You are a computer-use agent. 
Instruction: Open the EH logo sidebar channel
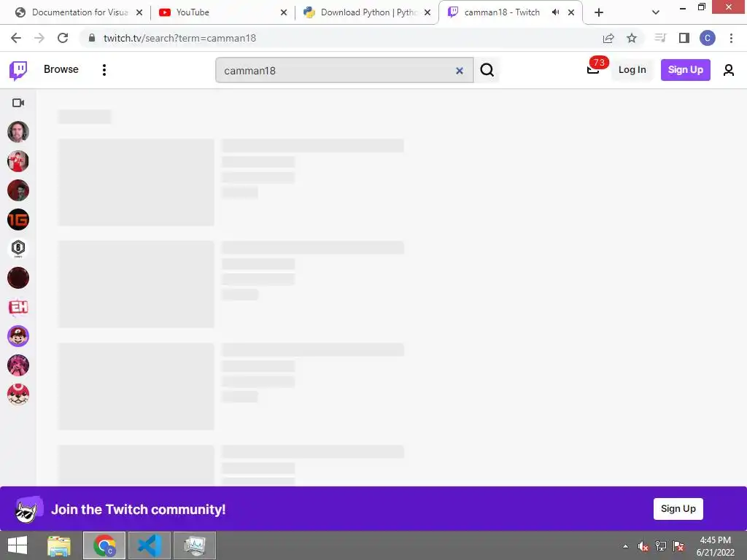click(x=18, y=307)
